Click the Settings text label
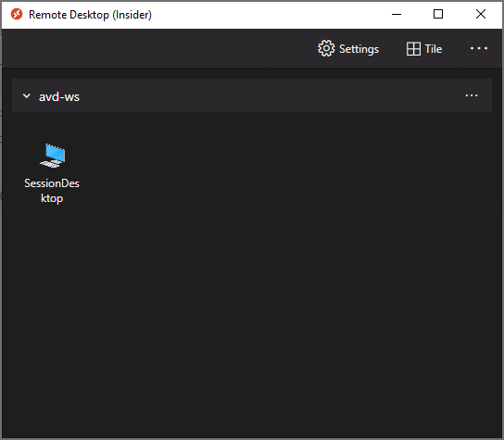Image resolution: width=504 pixels, height=440 pixels. (359, 49)
